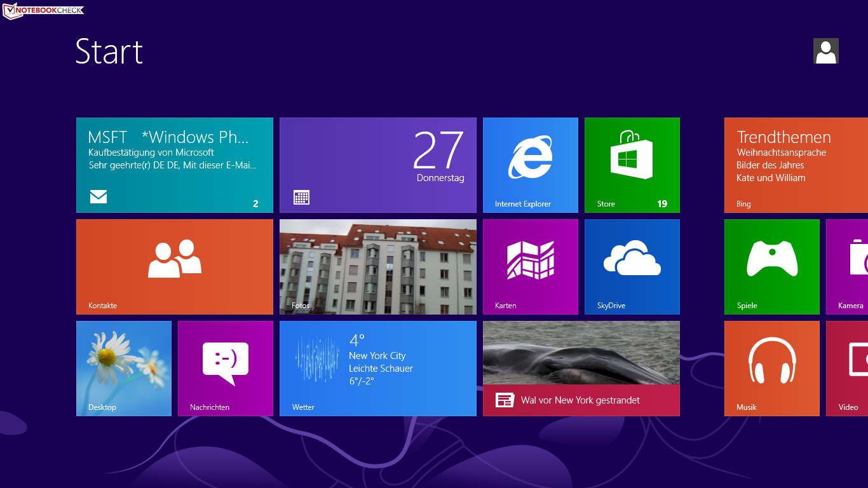Open the Musik headphones tile
The image size is (868, 488).
pos(772,369)
